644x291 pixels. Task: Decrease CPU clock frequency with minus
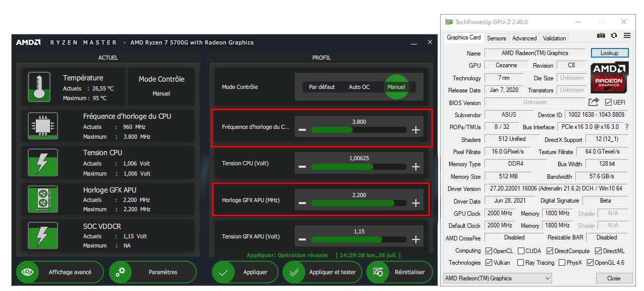[302, 130]
